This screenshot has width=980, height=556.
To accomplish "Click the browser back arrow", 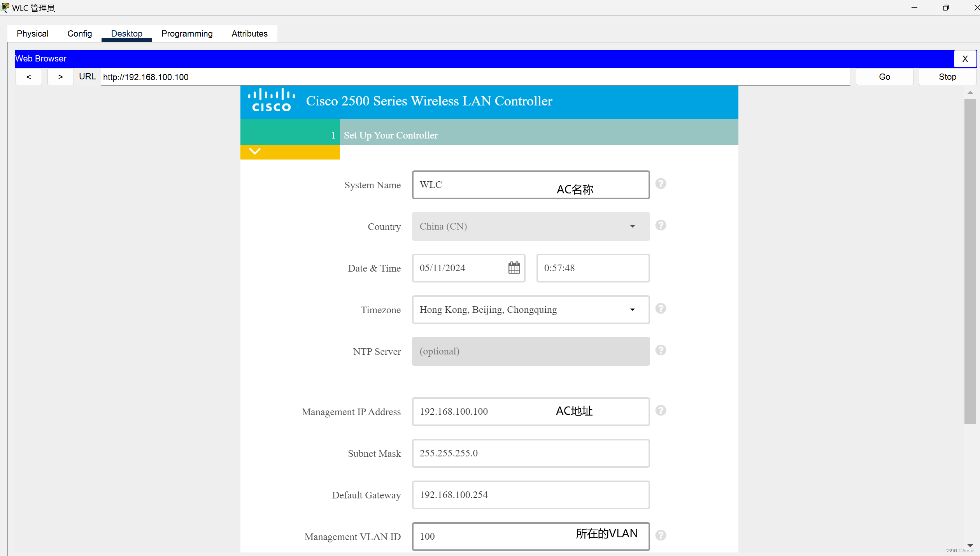I will coord(28,77).
